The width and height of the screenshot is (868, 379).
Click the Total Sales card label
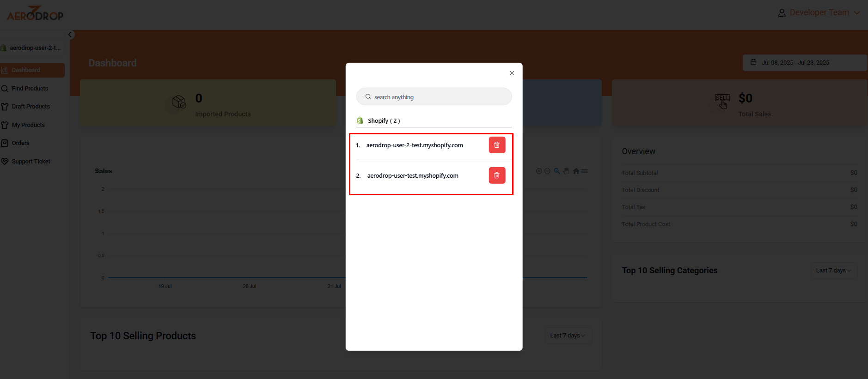[x=754, y=114]
